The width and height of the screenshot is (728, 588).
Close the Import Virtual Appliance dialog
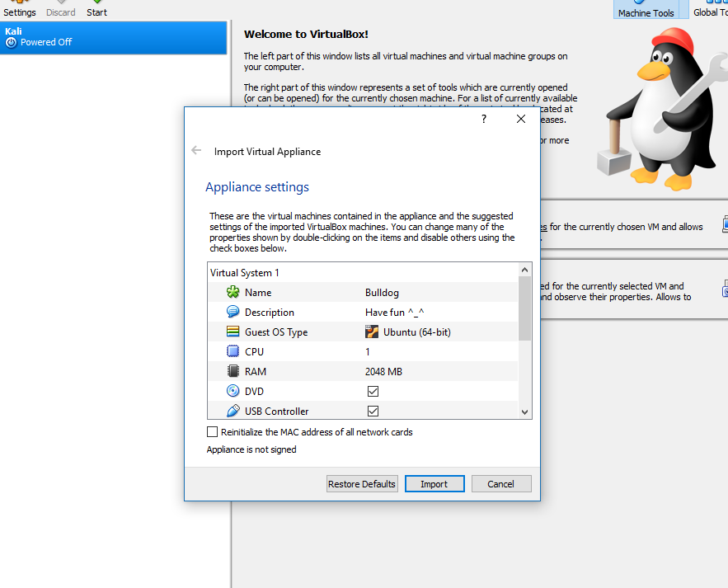(521, 119)
